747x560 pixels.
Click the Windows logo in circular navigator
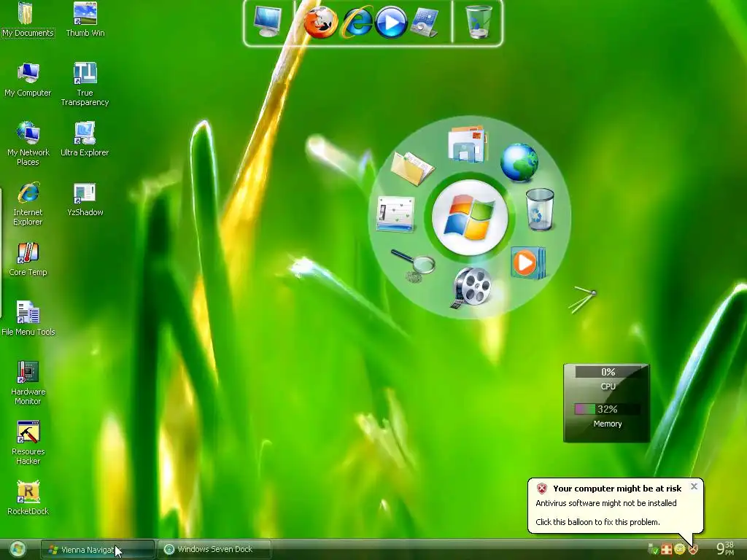470,217
